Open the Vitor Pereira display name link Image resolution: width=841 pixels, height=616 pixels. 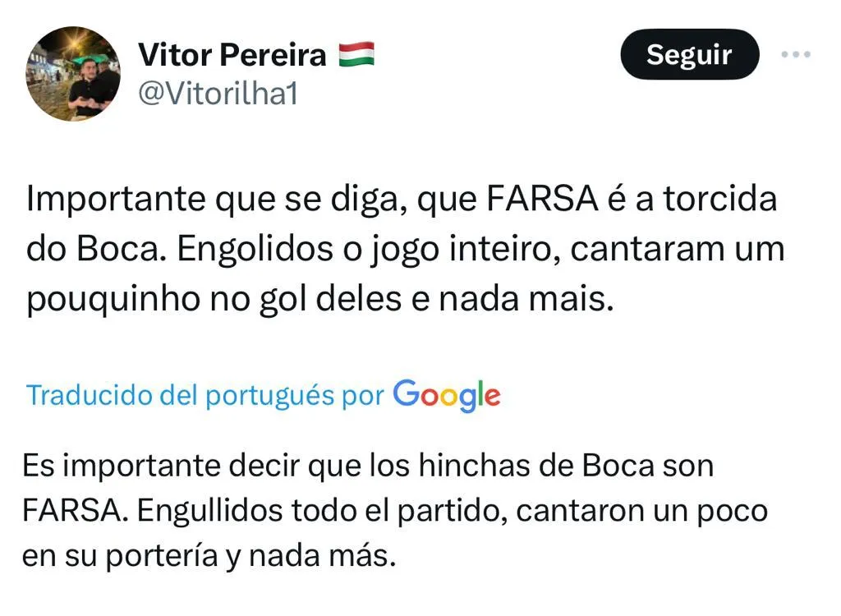232,55
